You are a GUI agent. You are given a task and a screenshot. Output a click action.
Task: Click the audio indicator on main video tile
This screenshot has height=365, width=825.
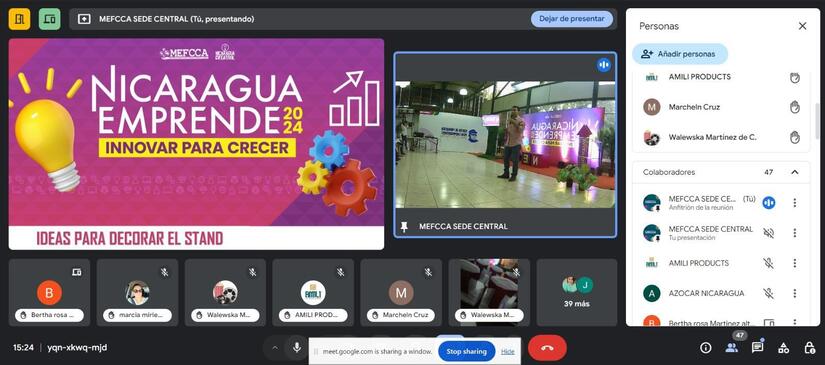[603, 65]
